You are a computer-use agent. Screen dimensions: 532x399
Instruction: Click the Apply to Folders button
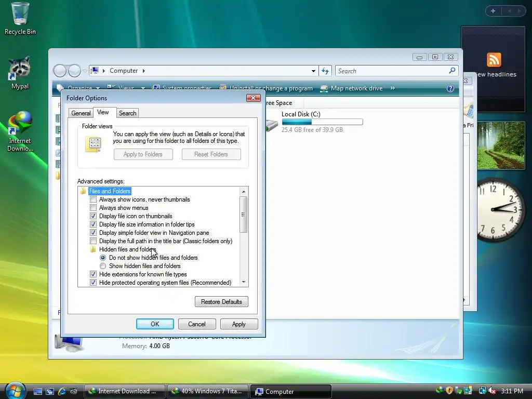click(143, 154)
